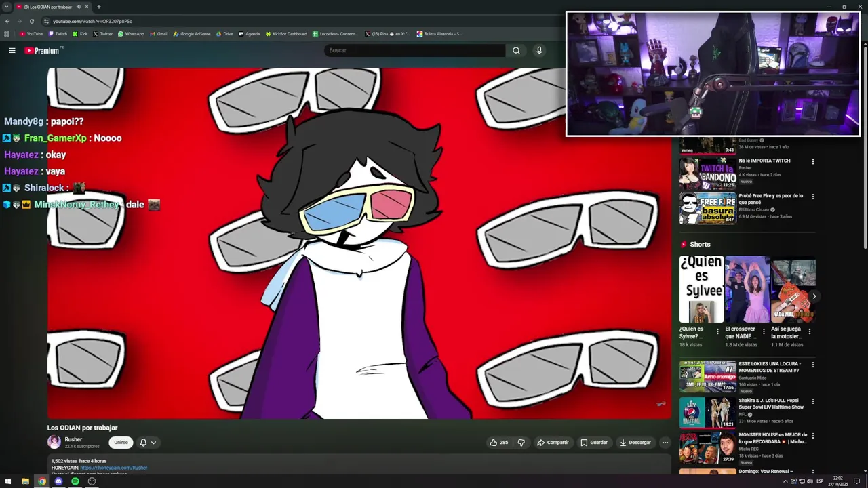
Task: Open Rusher channel name link
Action: pos(73,439)
